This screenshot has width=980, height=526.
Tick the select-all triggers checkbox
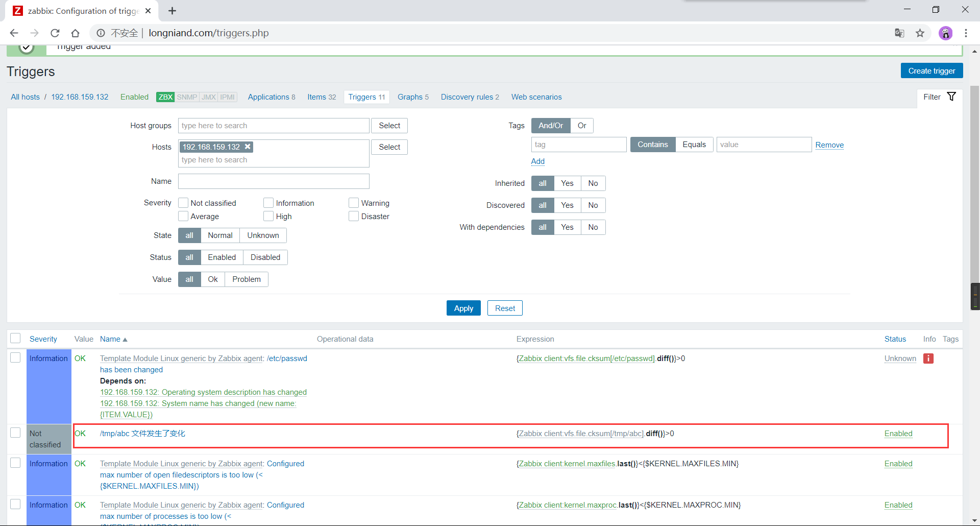pos(15,338)
